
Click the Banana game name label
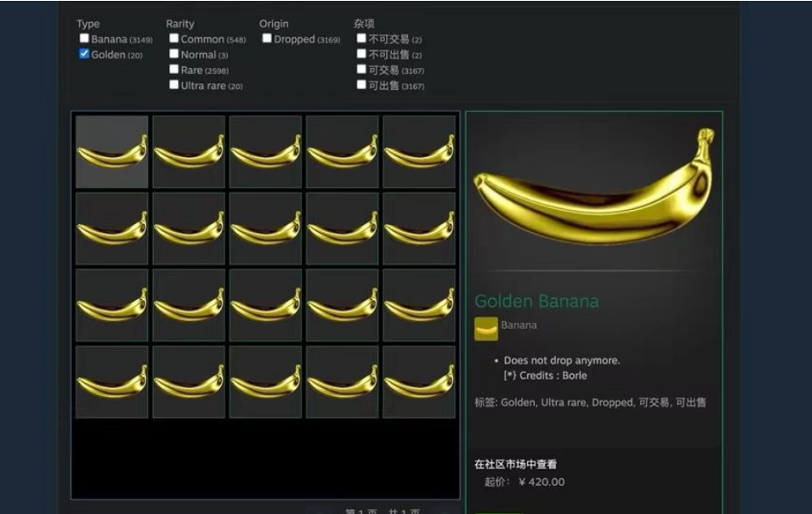pyautogui.click(x=519, y=325)
